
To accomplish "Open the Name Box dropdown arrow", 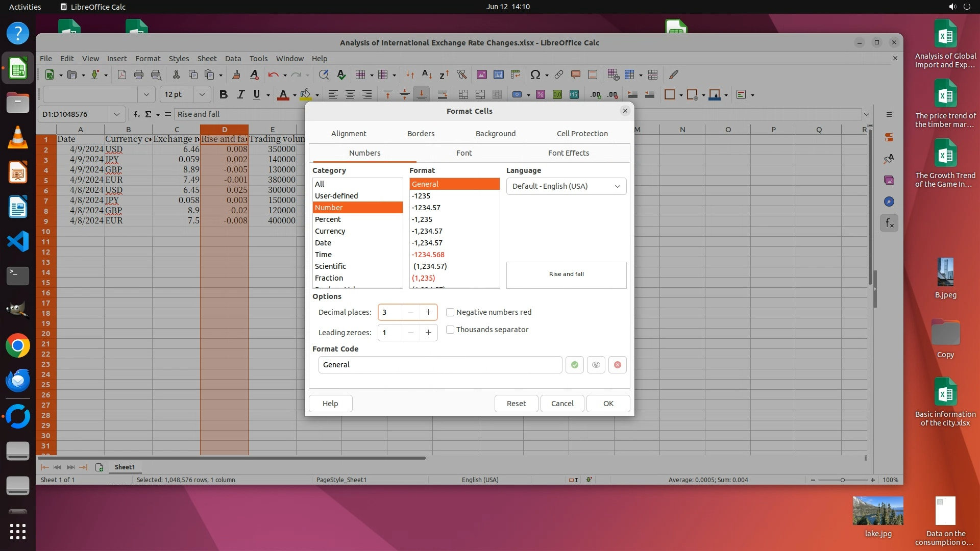I will 117,114.
